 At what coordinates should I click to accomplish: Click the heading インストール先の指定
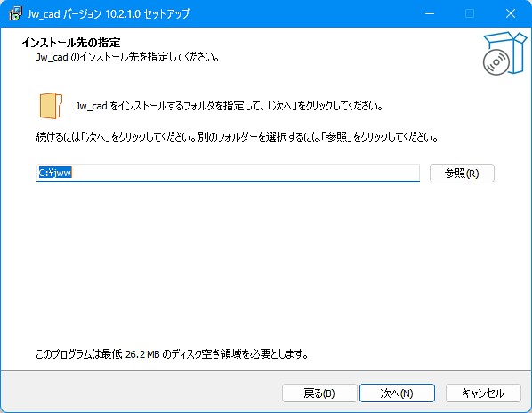(x=71, y=43)
